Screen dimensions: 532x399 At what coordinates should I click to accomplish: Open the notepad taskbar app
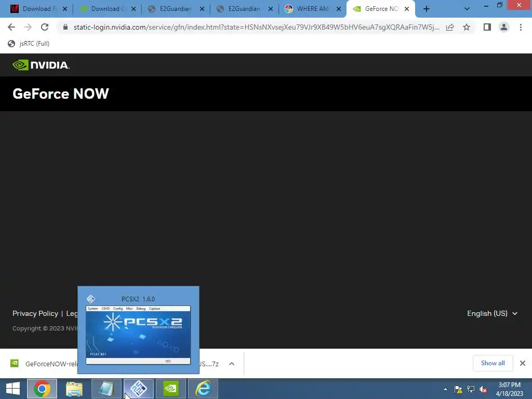coord(106,389)
